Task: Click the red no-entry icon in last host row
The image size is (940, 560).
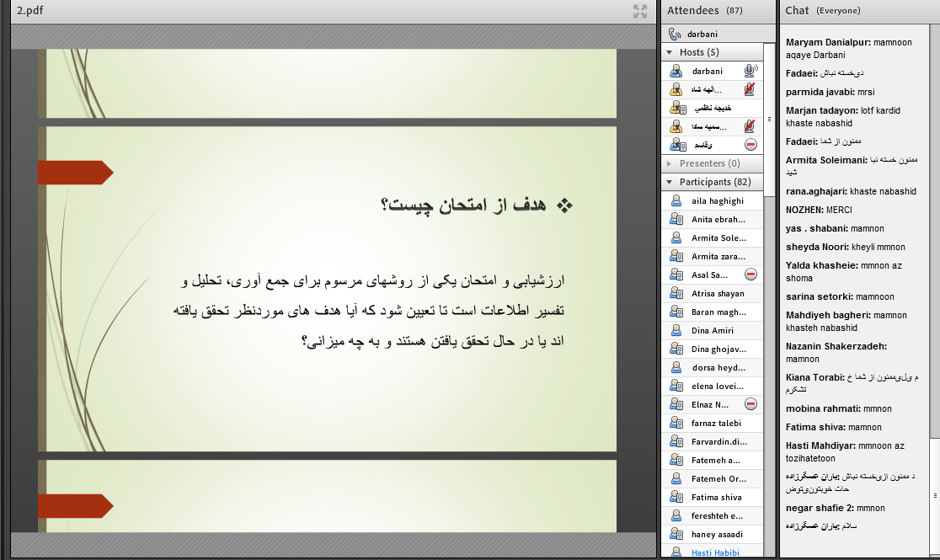Action: point(750,145)
